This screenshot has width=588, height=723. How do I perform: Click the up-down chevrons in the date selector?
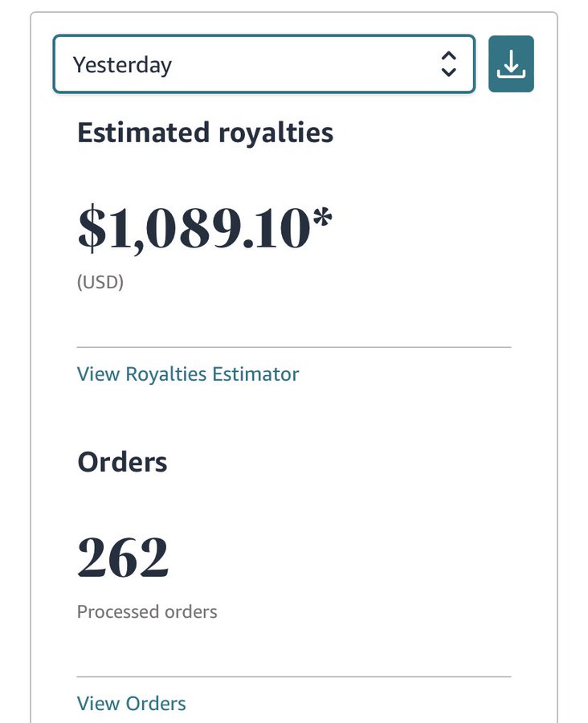pyautogui.click(x=449, y=64)
